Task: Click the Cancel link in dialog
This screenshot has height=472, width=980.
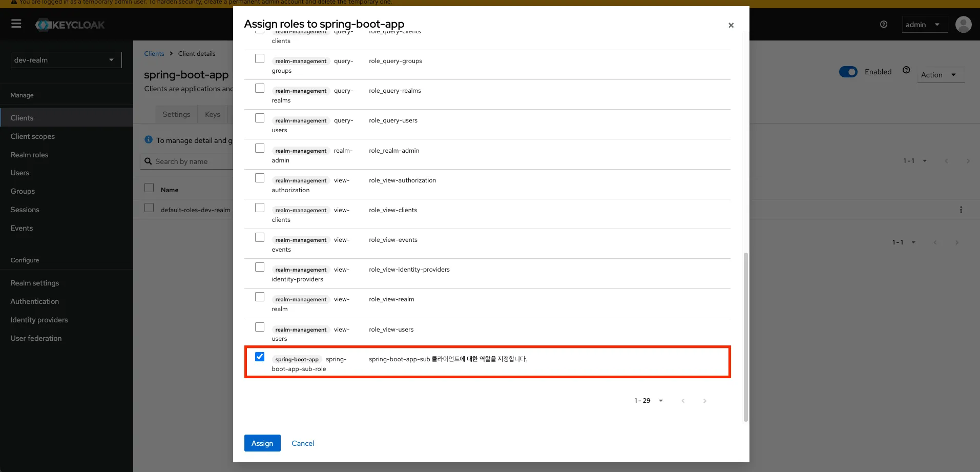Action: [303, 443]
